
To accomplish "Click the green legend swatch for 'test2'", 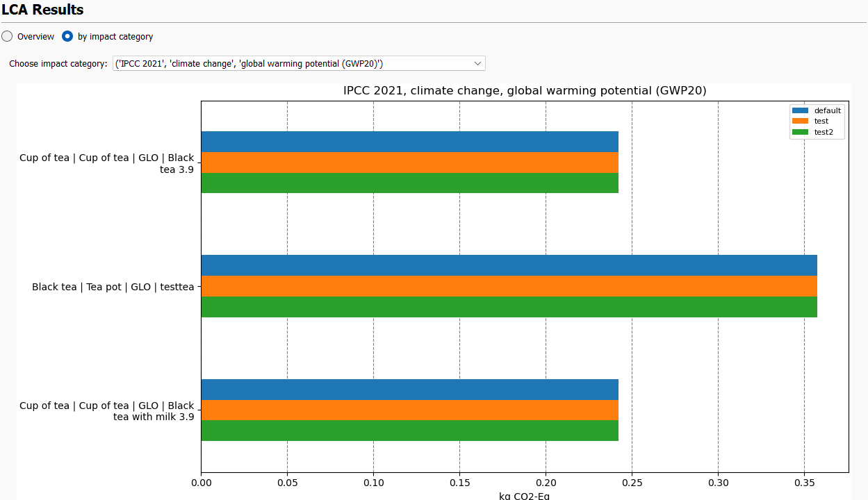I will click(x=800, y=131).
